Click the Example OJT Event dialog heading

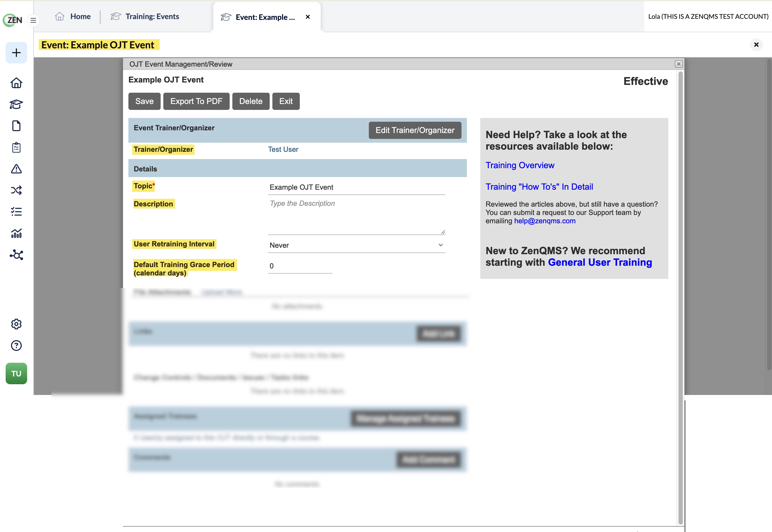click(166, 80)
